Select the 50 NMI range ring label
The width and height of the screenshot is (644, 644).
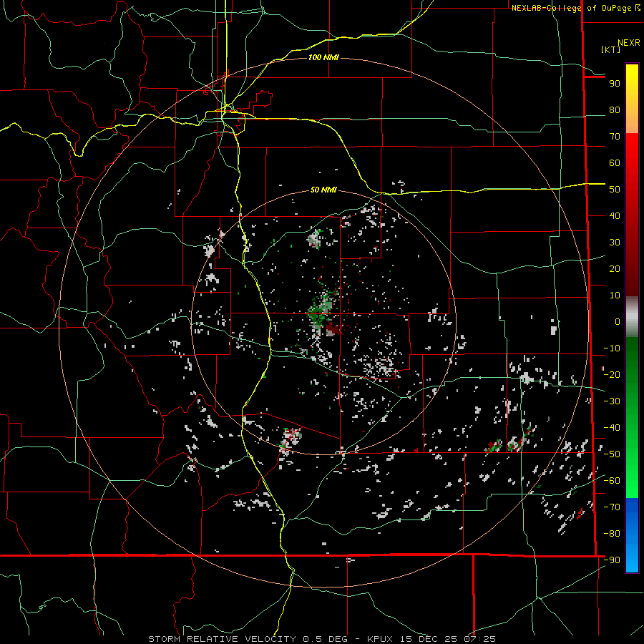click(323, 190)
